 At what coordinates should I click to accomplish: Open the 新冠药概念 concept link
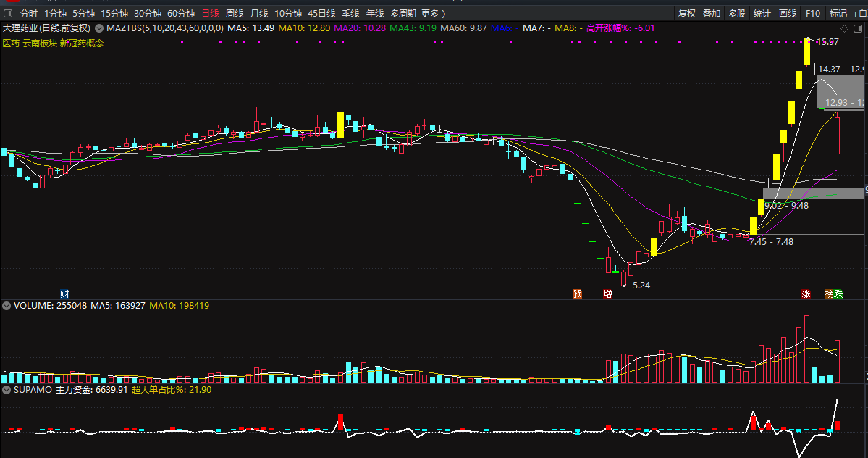pos(82,43)
